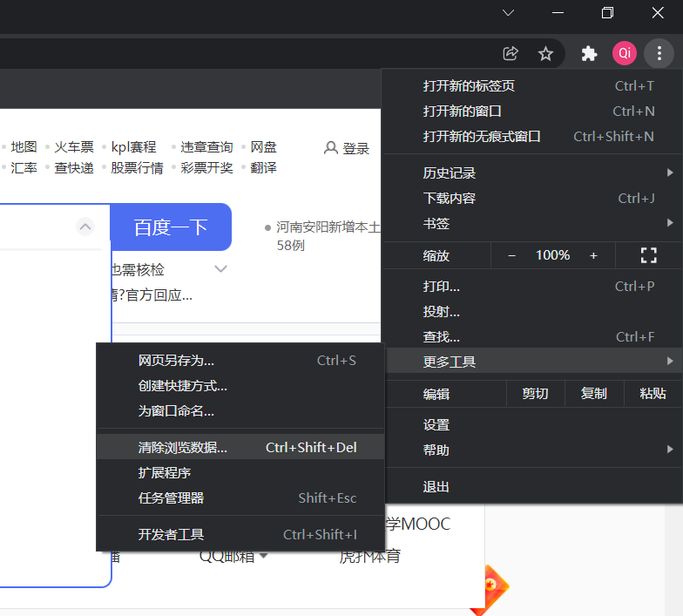Viewport: 683px width, 616px height.
Task: Click the three-dot Chrome menu button
Action: (x=659, y=53)
